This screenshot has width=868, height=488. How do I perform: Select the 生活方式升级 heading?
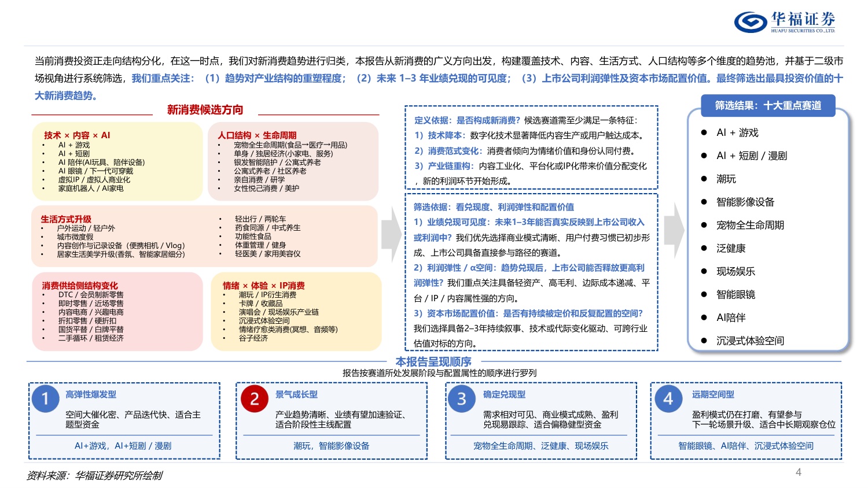(66, 219)
